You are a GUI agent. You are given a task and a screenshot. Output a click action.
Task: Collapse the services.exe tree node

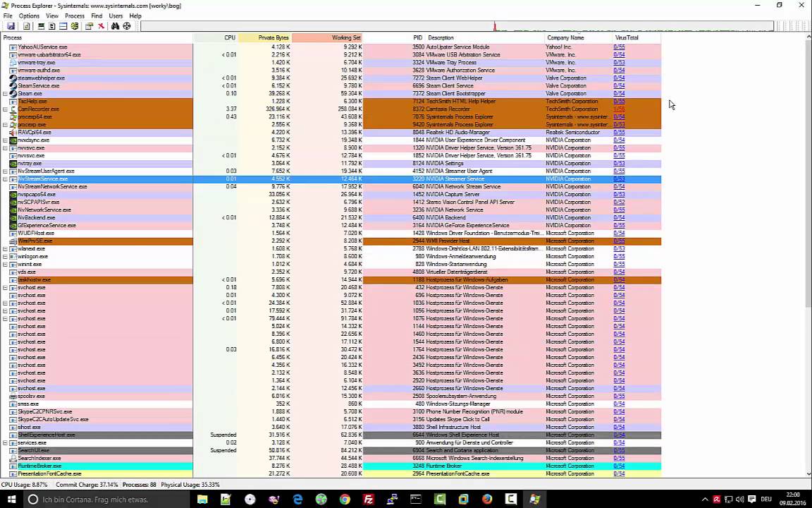(5, 443)
